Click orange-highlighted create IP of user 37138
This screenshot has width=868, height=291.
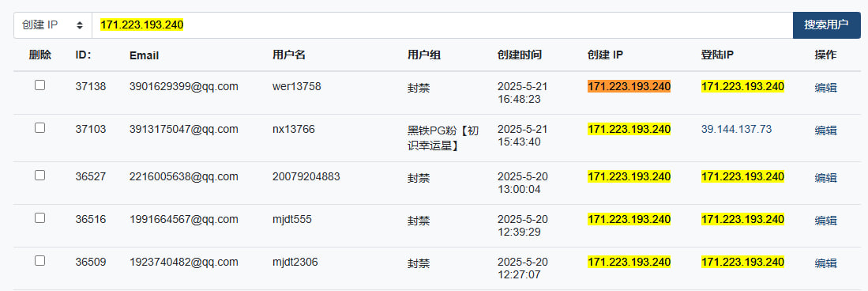629,86
